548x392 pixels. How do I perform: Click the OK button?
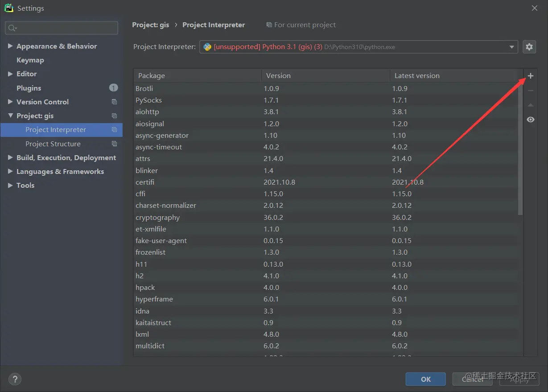pos(425,379)
